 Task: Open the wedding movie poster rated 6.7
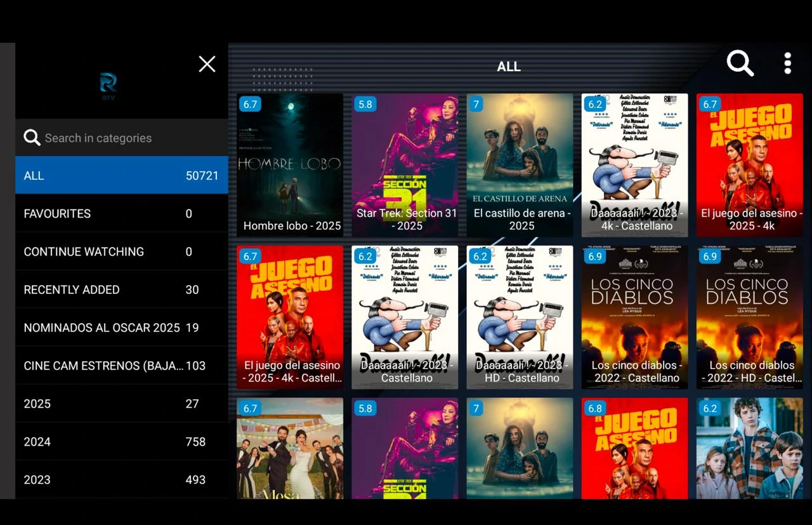[290, 448]
